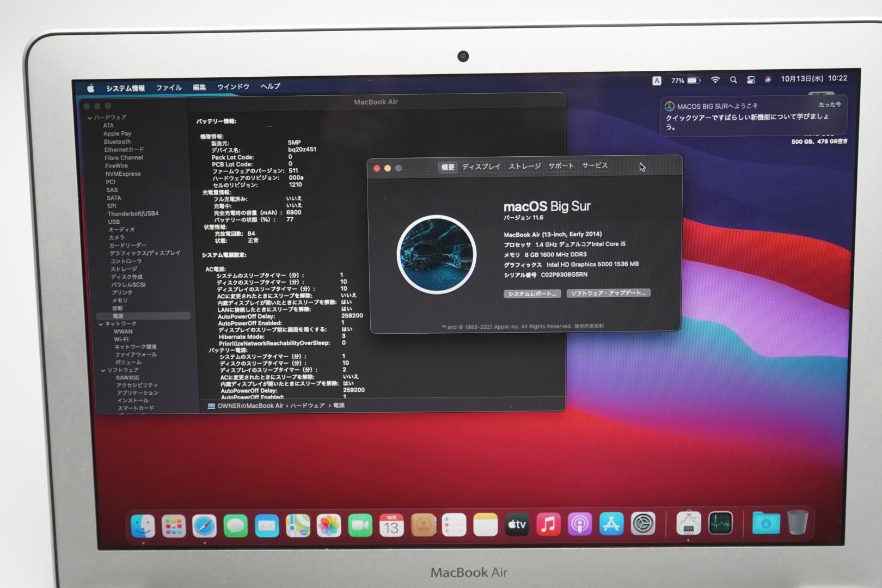Screen dimensions: 882x588
Task: Switch to the ストレージ tab
Action: click(524, 166)
